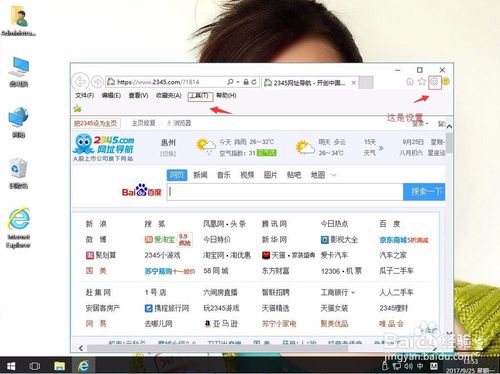Click the Task View taskbar icon
The height and width of the screenshot is (374, 500).
[x=34, y=366]
